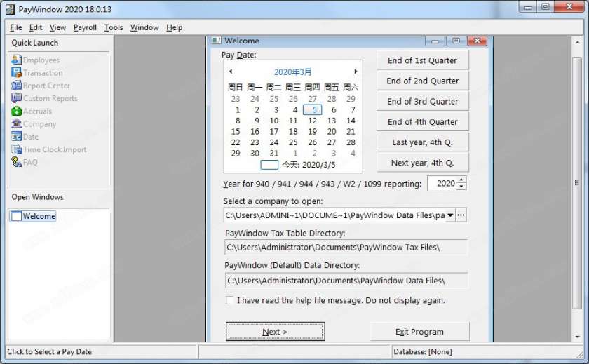Open the Edit menu
Image resolution: width=589 pixels, height=364 pixels.
pos(36,27)
